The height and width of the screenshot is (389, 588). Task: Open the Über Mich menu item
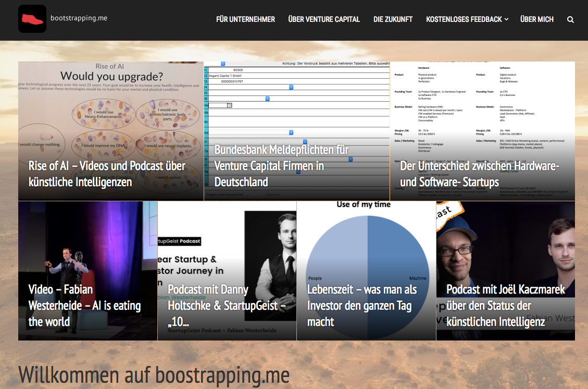tap(537, 19)
